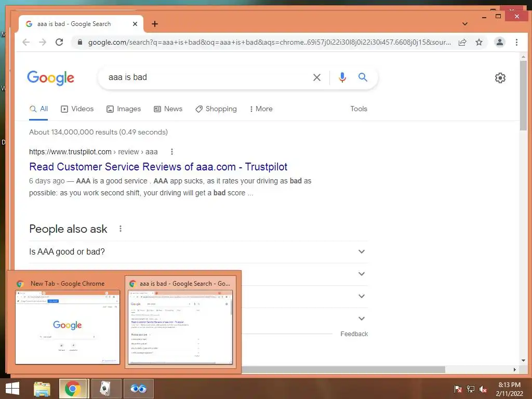Expand the fourth People also ask question
Image resolution: width=532 pixels, height=399 pixels.
362,318
